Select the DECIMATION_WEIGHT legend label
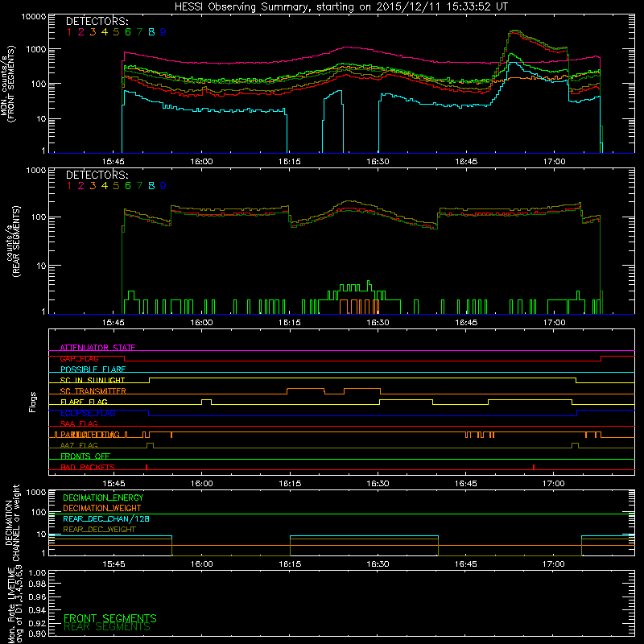Screen dimensions: 644x644 102,508
